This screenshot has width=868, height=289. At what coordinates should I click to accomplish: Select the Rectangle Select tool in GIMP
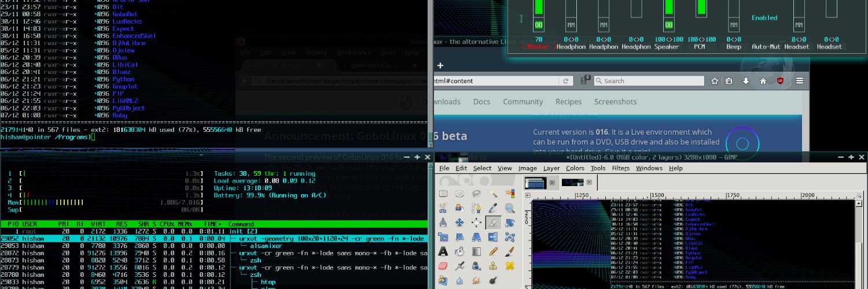click(443, 194)
